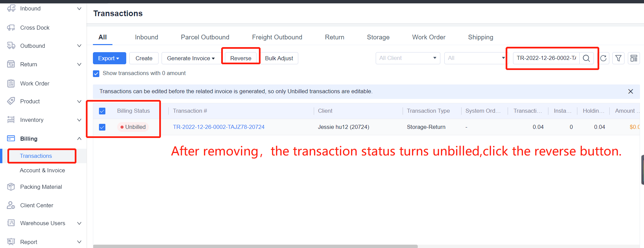Click the Create button
644x248 pixels.
point(144,58)
